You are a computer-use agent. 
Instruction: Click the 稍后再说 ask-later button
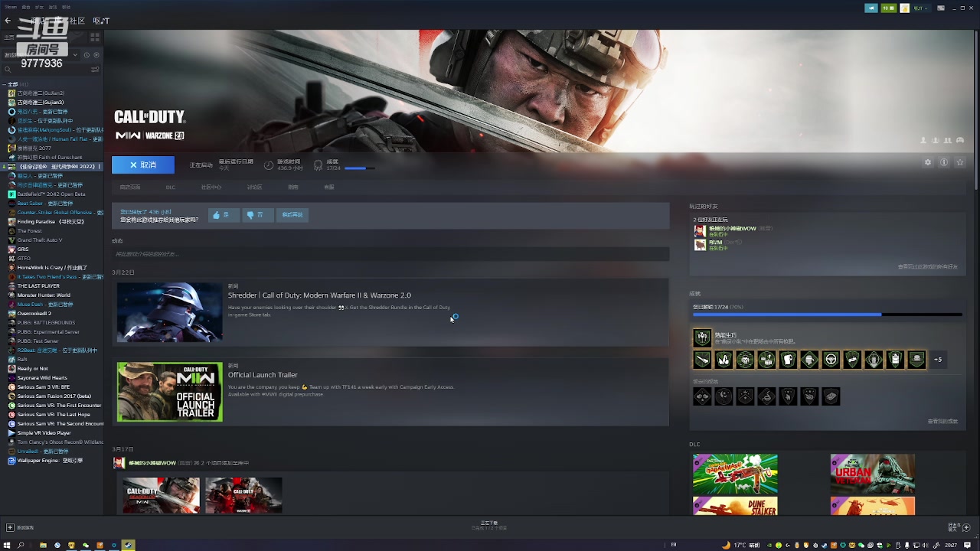[292, 215]
